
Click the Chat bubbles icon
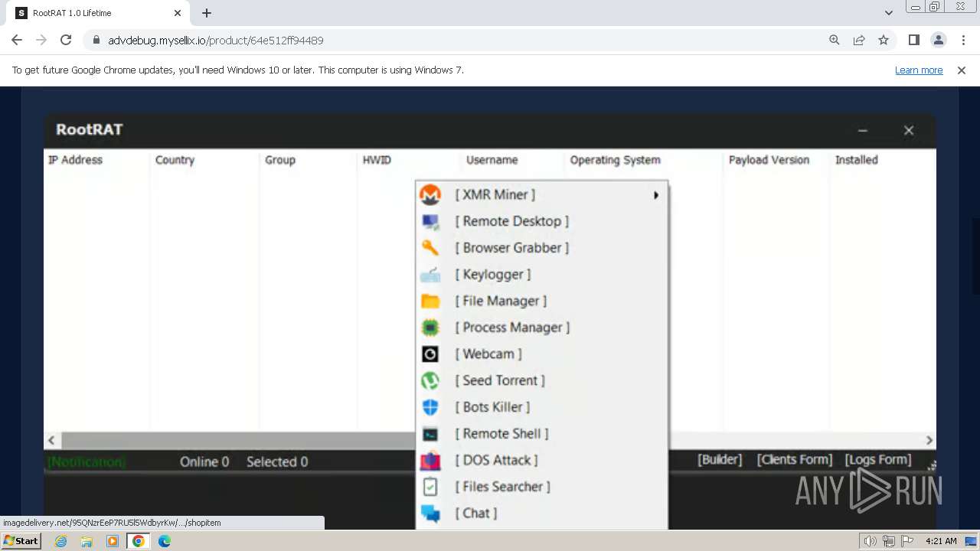430,514
